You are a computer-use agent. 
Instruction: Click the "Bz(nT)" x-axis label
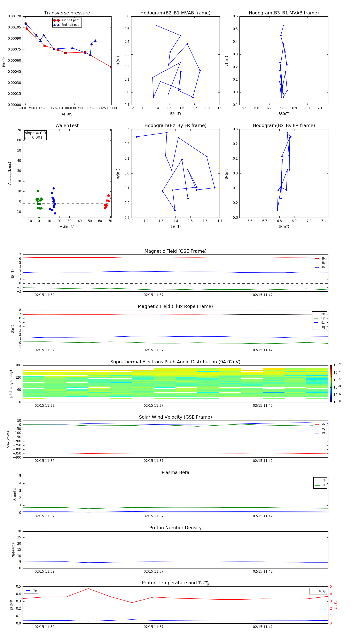(x=175, y=227)
